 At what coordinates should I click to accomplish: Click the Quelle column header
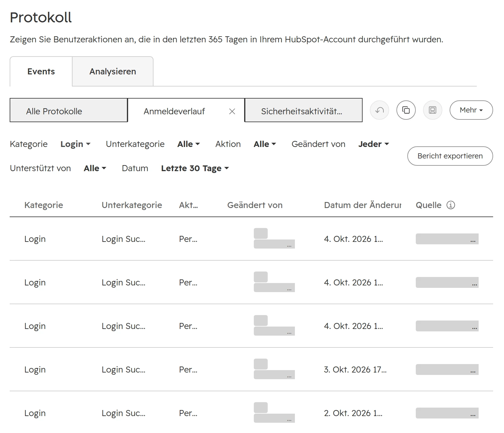[x=428, y=205]
